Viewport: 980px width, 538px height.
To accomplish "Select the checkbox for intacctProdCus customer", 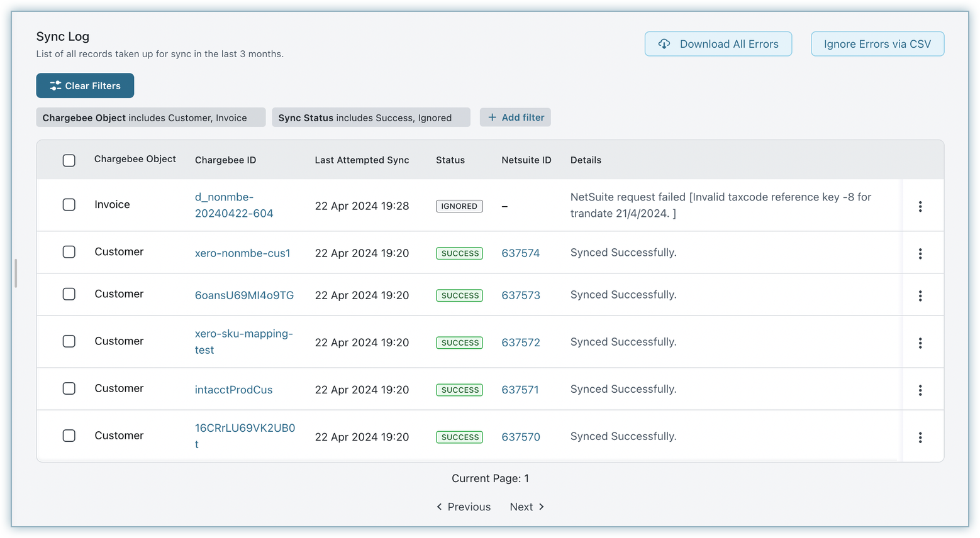I will [69, 388].
